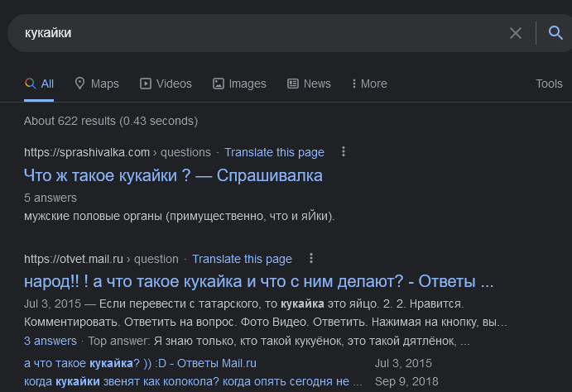Open the News results tab
The width and height of the screenshot is (572, 392).
(309, 84)
